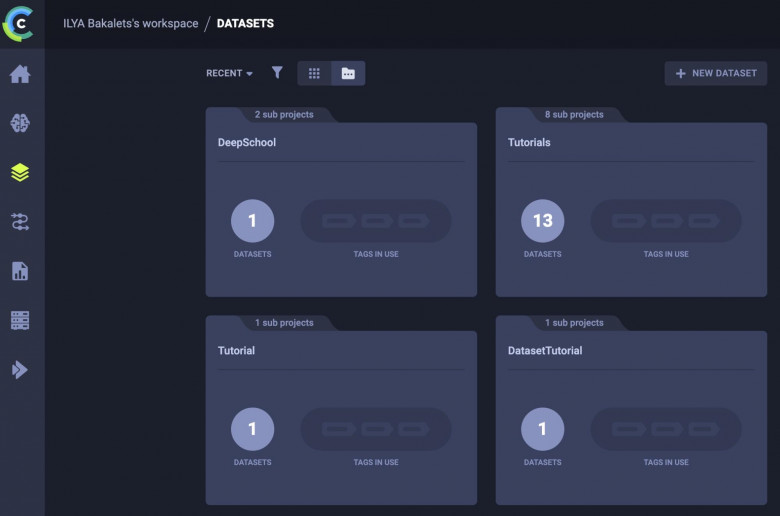Image resolution: width=780 pixels, height=516 pixels.
Task: Click the 2 sub projects tab on DeepSchool
Action: pos(284,114)
